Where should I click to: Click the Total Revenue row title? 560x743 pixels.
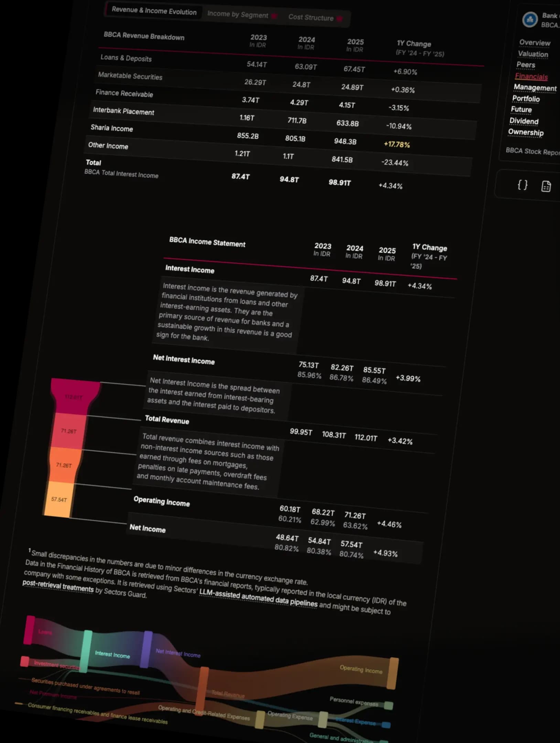click(167, 420)
